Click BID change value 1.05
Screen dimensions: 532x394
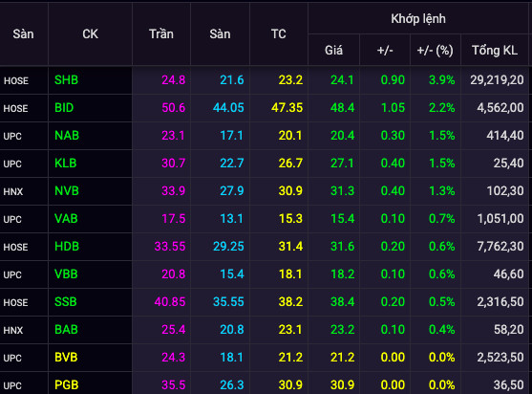[x=393, y=108]
